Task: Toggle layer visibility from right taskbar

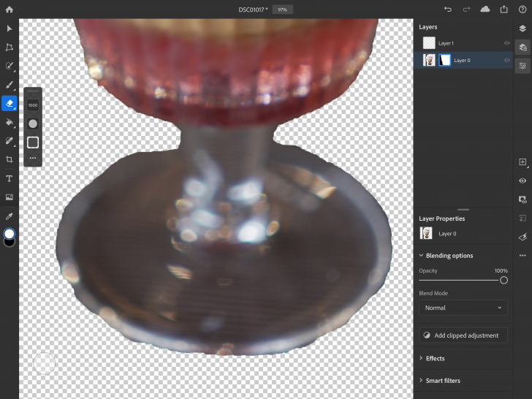Action: point(522,180)
